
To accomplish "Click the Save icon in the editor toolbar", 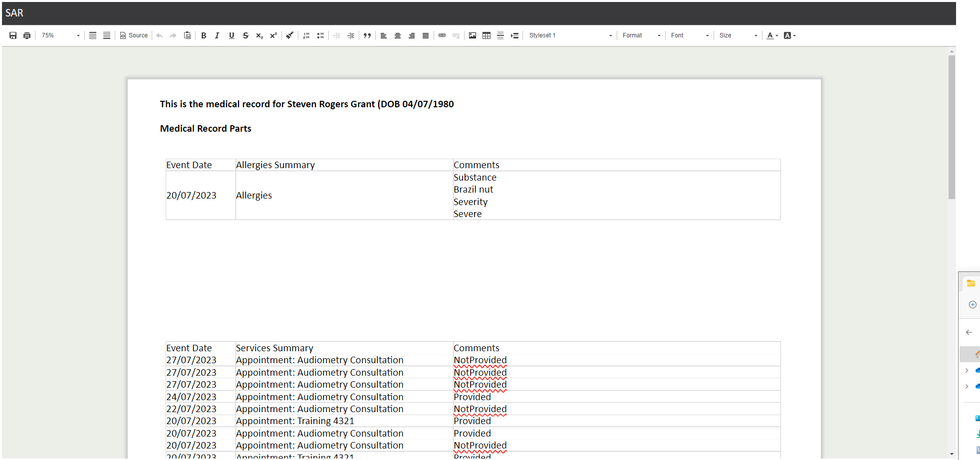I will pyautogui.click(x=13, y=35).
